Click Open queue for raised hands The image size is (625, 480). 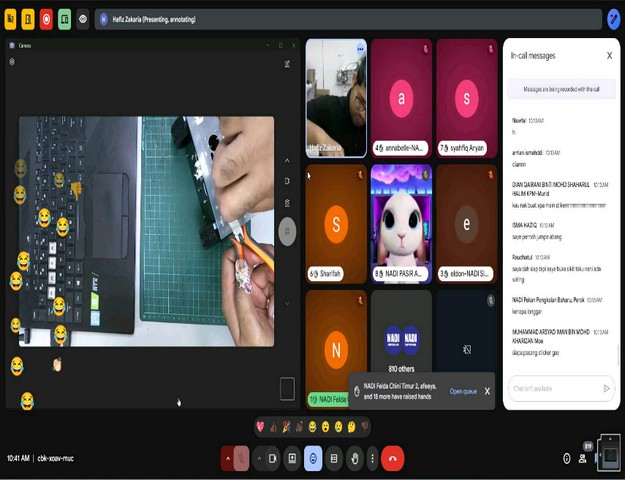pos(463,391)
